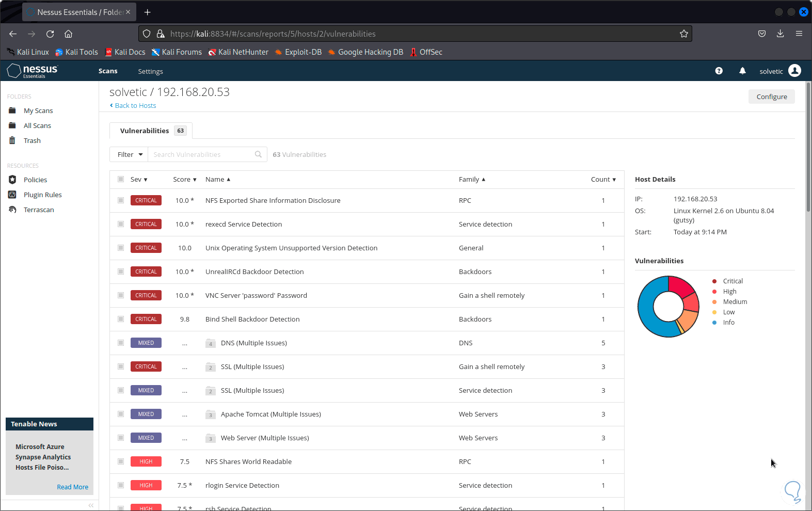This screenshot has width=812, height=511.
Task: Open the Scans menu
Action: pyautogui.click(x=108, y=71)
